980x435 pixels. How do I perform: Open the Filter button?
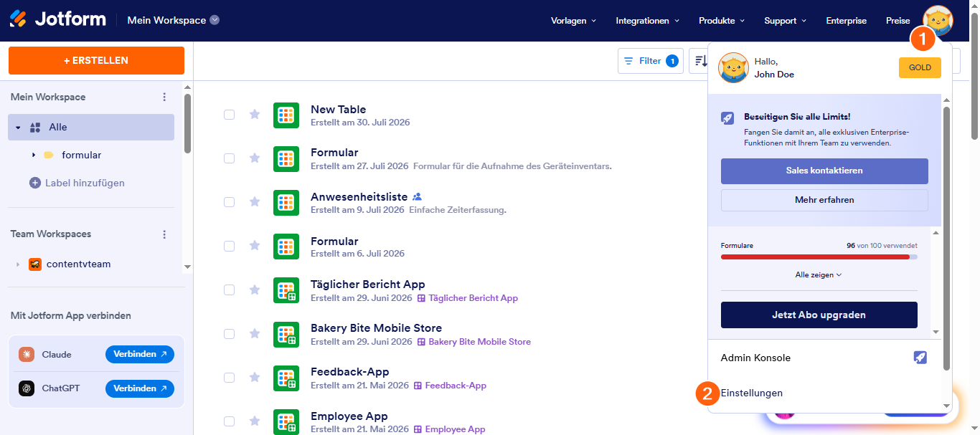(651, 61)
